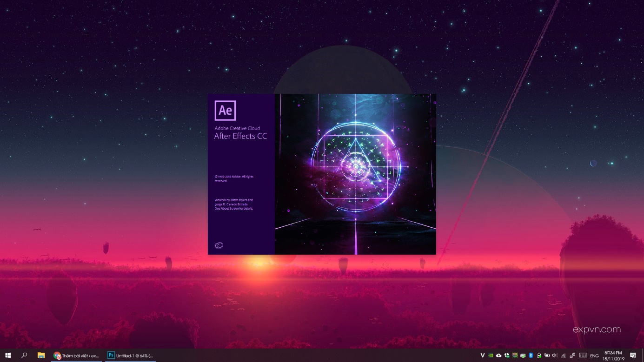The image size is (644, 362).
Task: Open the ENG language input selector
Action: (594, 355)
